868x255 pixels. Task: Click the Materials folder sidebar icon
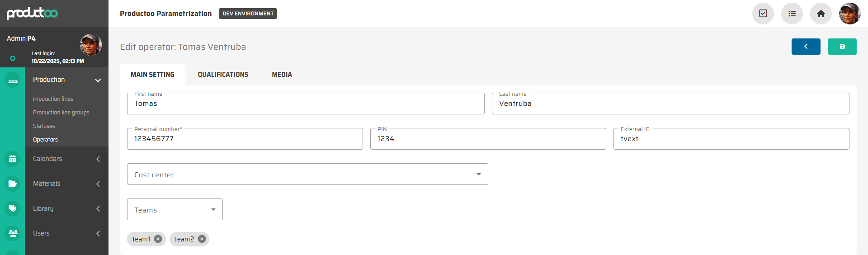point(13,184)
